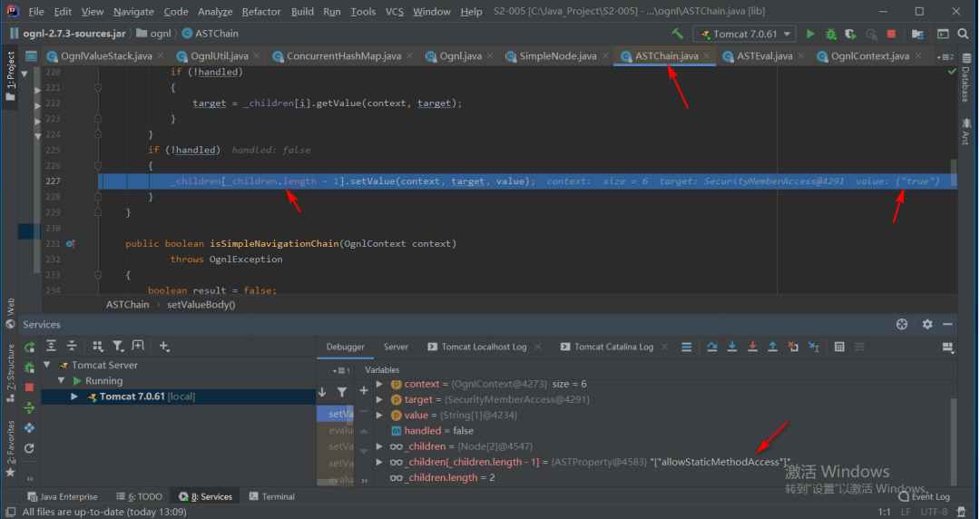The height and width of the screenshot is (519, 980).
Task: Collapse the Tomcat Server tree node
Action: pos(47,365)
